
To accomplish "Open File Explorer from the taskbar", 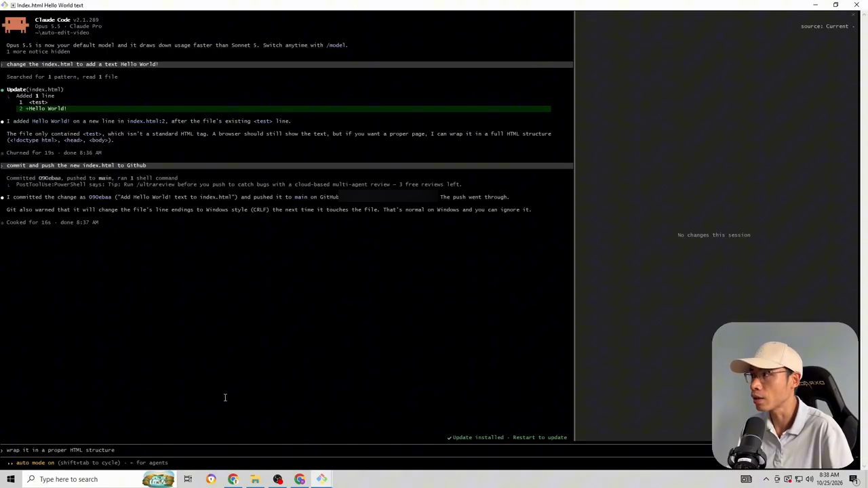I will 255,479.
